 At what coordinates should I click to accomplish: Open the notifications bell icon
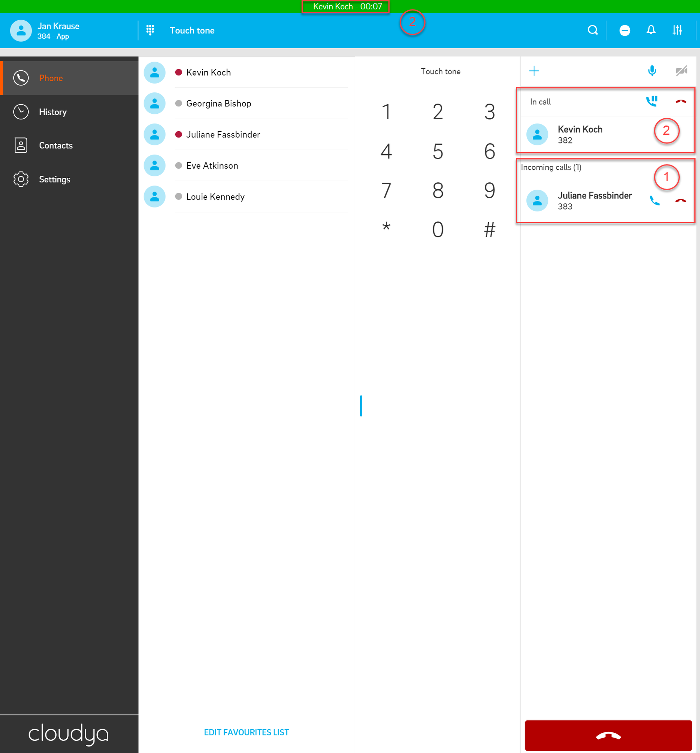click(651, 30)
